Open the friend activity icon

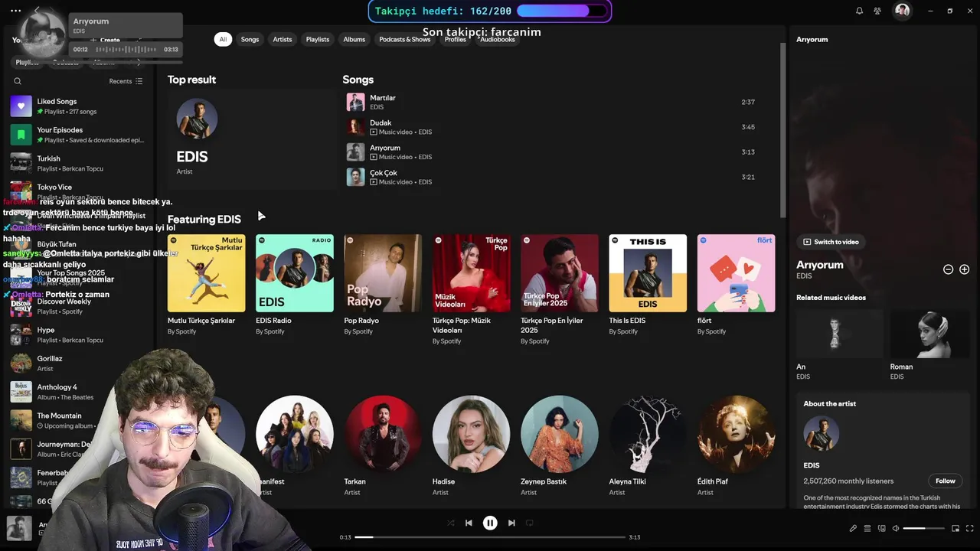pos(877,11)
